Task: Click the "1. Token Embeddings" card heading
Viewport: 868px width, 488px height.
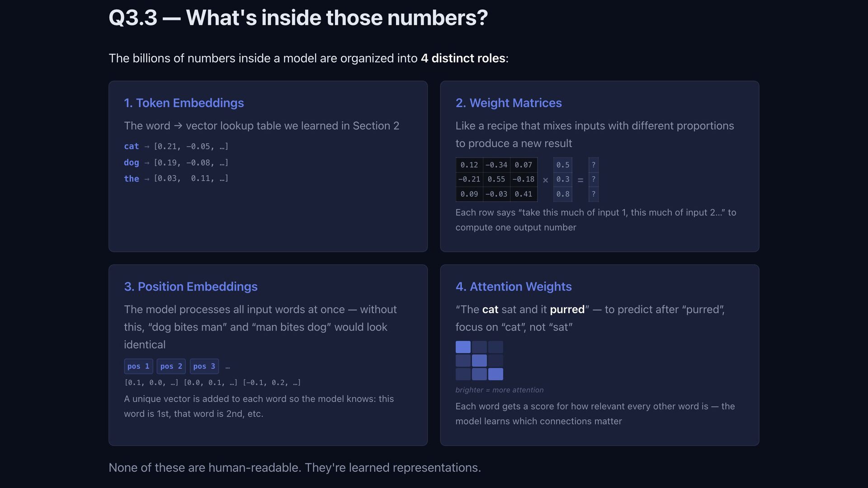Action: 184,103
